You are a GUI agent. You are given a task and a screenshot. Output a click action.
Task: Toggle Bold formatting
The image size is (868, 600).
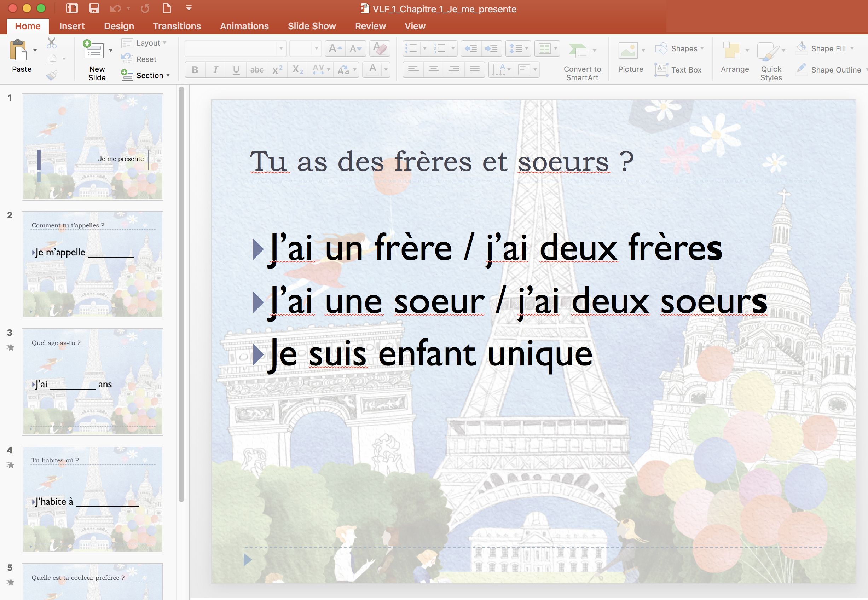click(x=195, y=70)
